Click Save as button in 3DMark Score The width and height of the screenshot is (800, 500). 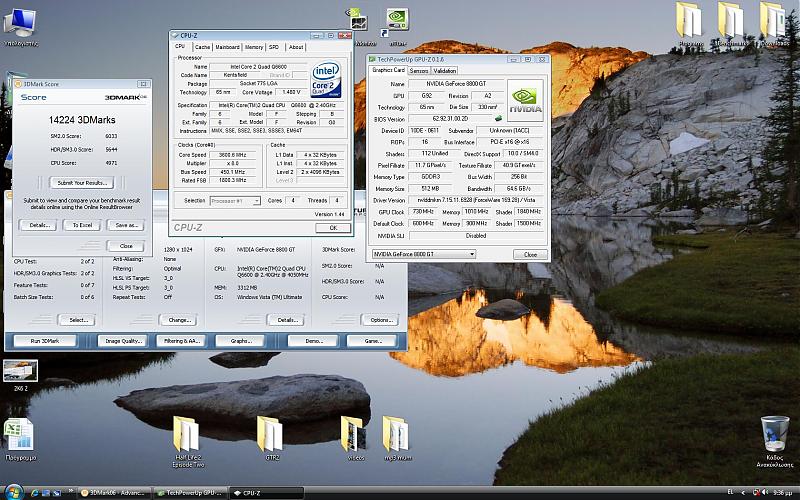[x=126, y=225]
